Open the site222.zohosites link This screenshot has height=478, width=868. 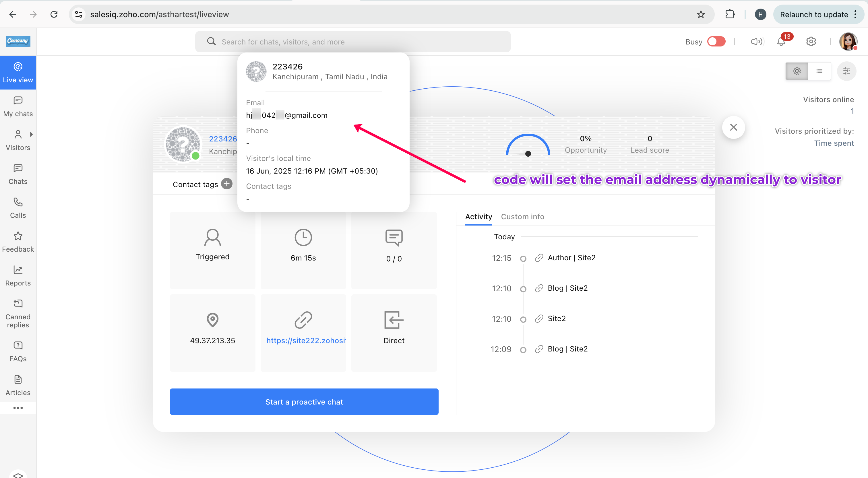[306, 341]
